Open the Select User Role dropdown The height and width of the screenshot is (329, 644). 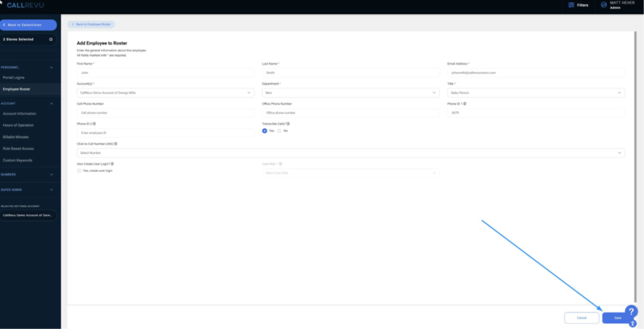[351, 173]
